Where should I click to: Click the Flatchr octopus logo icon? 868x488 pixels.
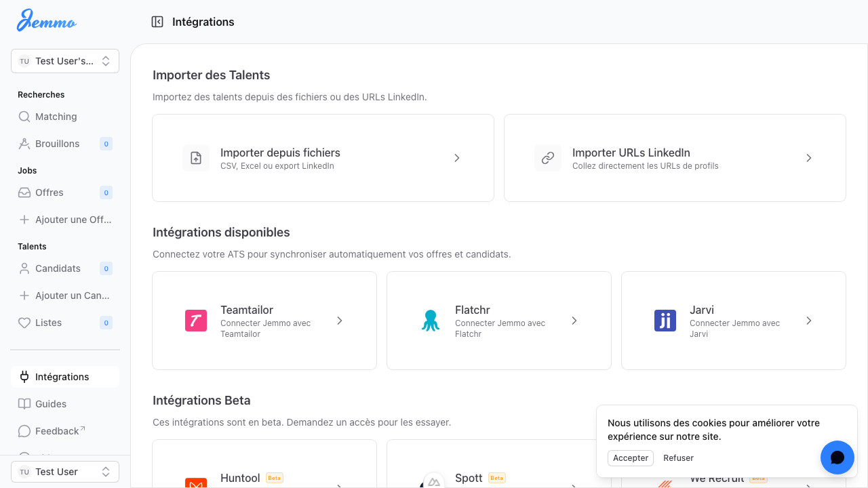pyautogui.click(x=431, y=321)
